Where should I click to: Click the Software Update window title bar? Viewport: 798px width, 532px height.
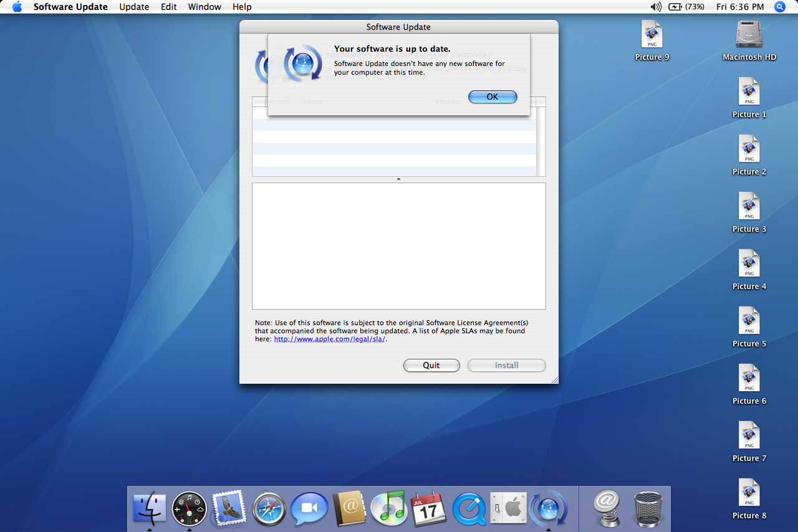[x=399, y=27]
